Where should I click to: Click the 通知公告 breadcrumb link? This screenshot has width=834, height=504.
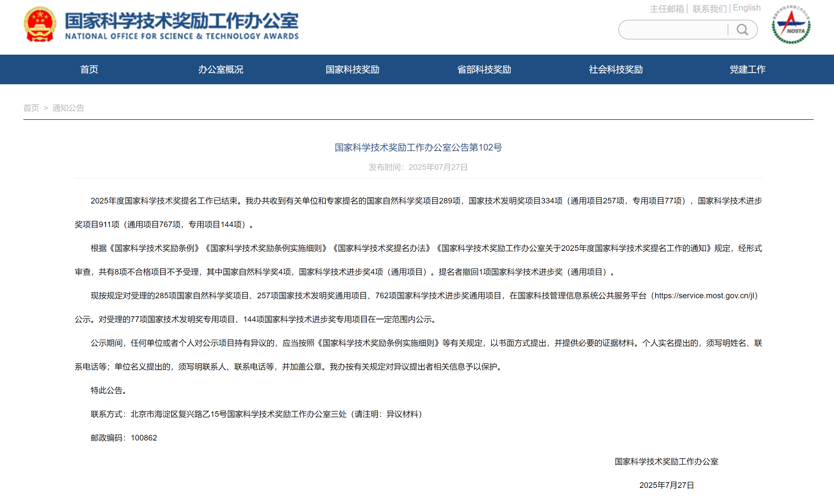coord(68,108)
